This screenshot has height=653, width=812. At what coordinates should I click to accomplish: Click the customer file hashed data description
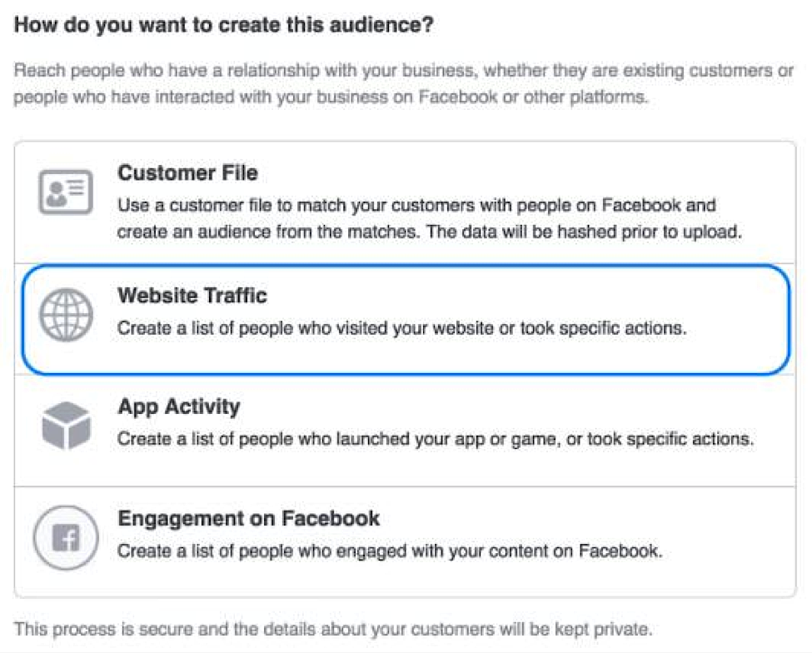429,218
